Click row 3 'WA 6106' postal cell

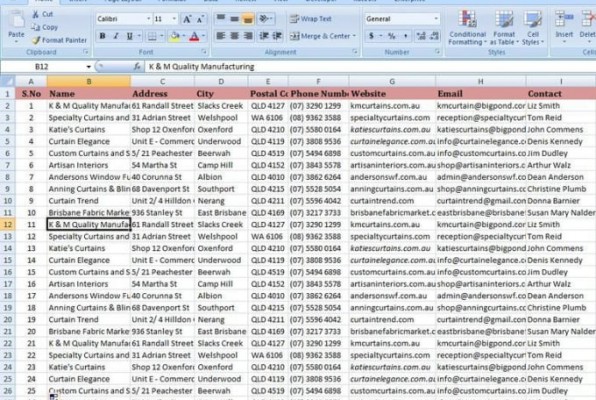coord(268,117)
